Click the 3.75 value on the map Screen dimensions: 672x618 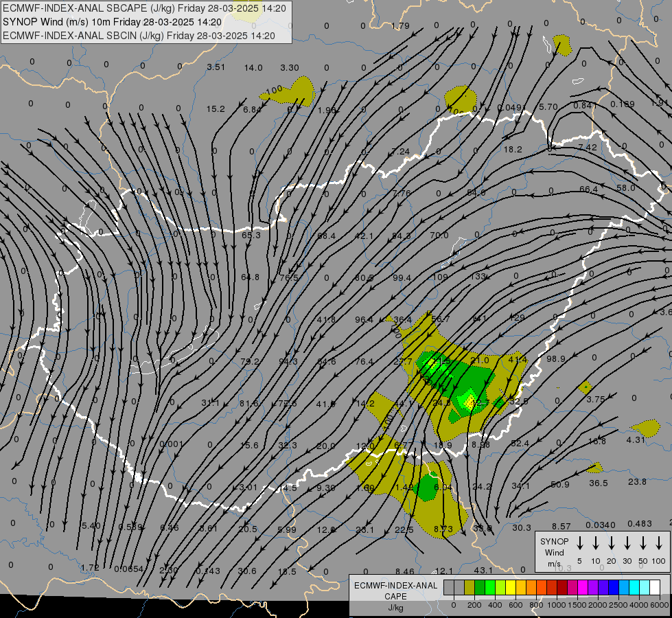tap(596, 399)
